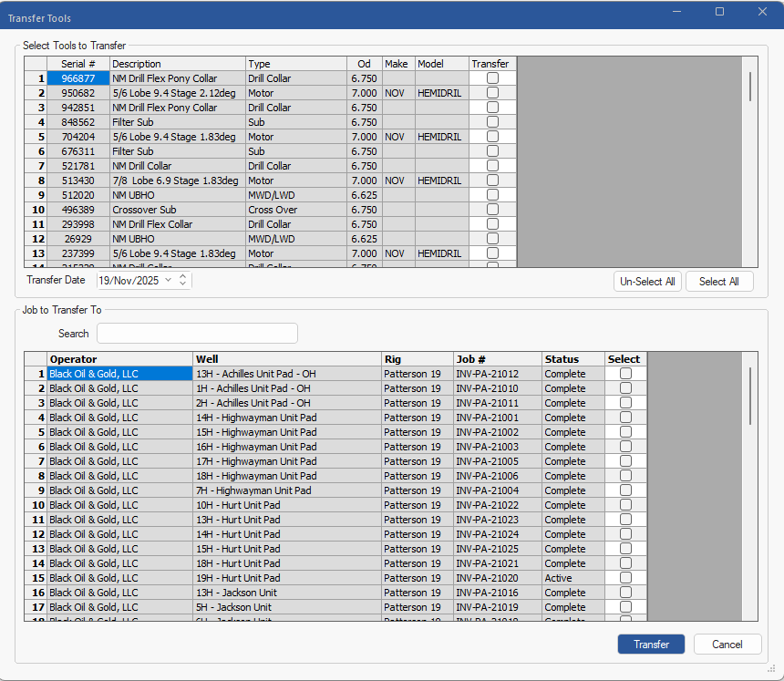Screen dimensions: 784x681
Task: Tick Transfer checkbox for serial 237399
Action: tap(492, 253)
